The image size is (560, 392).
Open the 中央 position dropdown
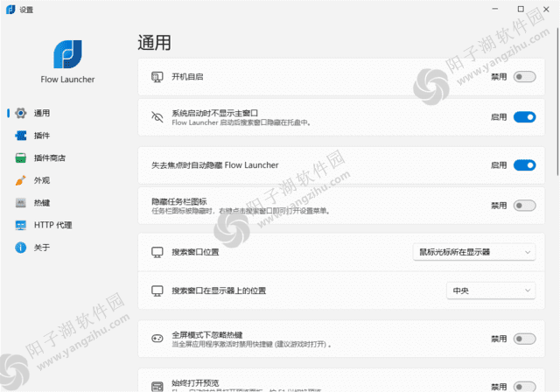tap(491, 290)
